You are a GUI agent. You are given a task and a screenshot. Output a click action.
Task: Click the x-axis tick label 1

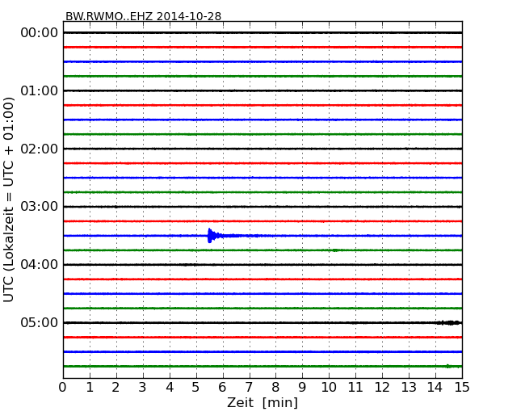click(x=90, y=388)
